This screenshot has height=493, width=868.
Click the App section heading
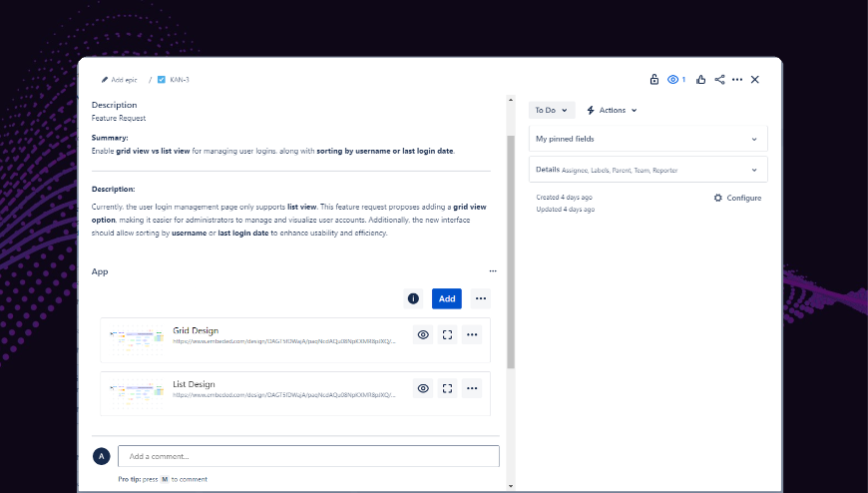pos(100,271)
